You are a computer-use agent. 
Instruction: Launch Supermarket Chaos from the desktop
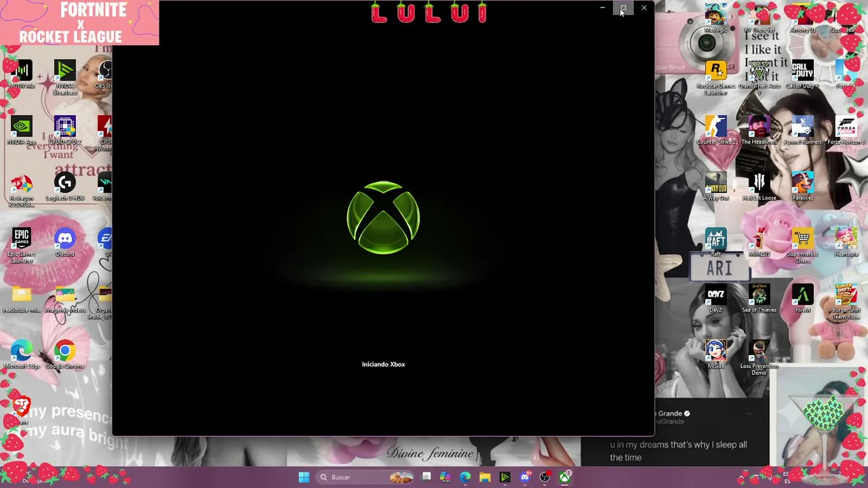point(802,246)
